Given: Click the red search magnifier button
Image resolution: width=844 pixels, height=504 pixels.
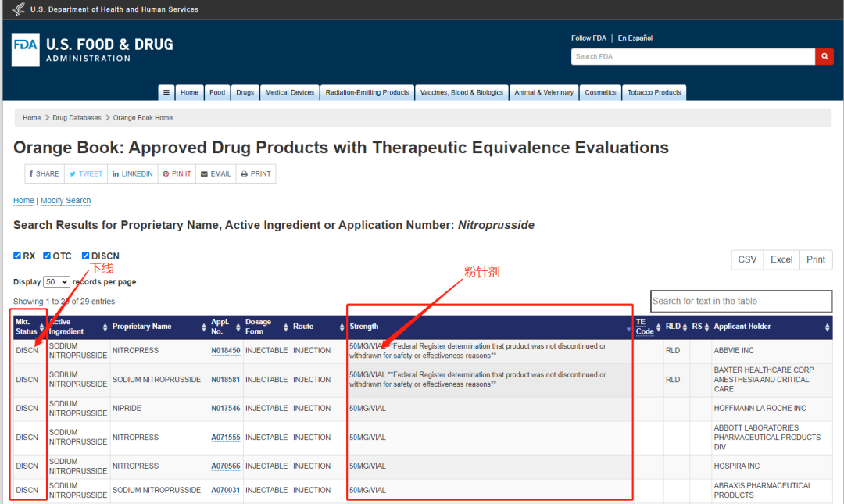Looking at the screenshot, I should point(824,56).
